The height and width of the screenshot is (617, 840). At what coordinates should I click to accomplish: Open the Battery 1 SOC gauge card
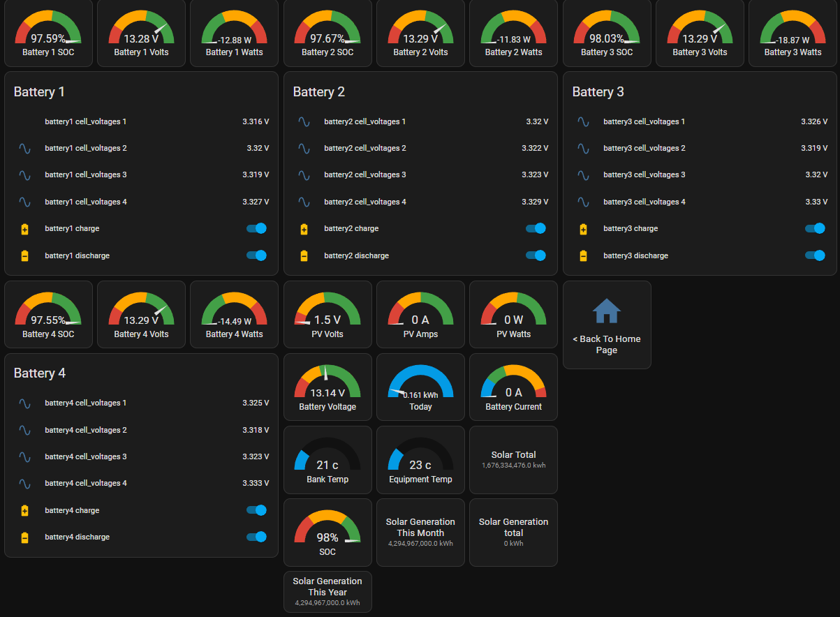tap(48, 34)
